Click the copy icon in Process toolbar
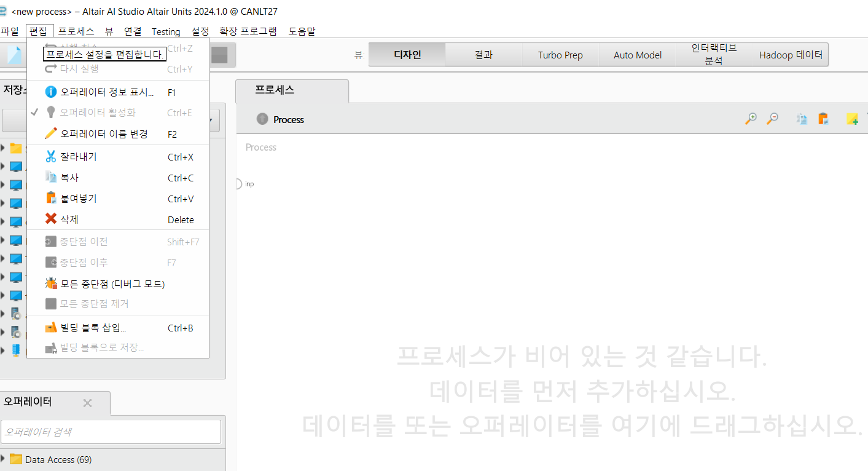This screenshot has height=471, width=868. point(802,119)
